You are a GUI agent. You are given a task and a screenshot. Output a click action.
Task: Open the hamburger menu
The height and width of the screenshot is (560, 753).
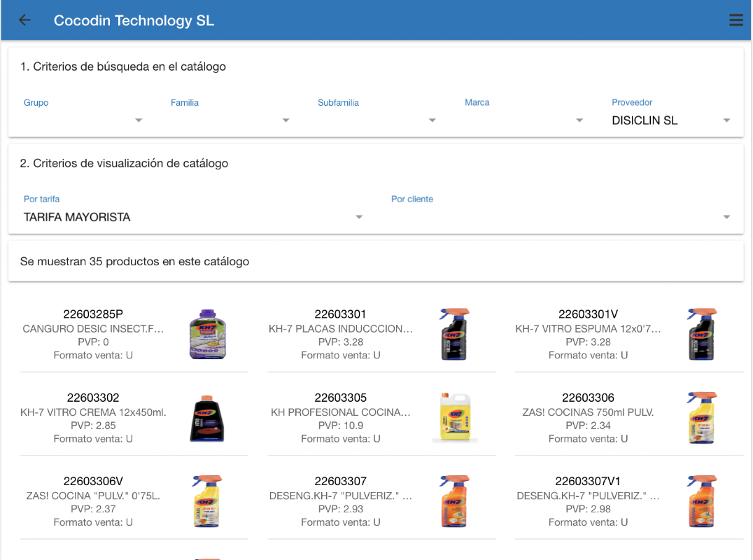pos(736,20)
